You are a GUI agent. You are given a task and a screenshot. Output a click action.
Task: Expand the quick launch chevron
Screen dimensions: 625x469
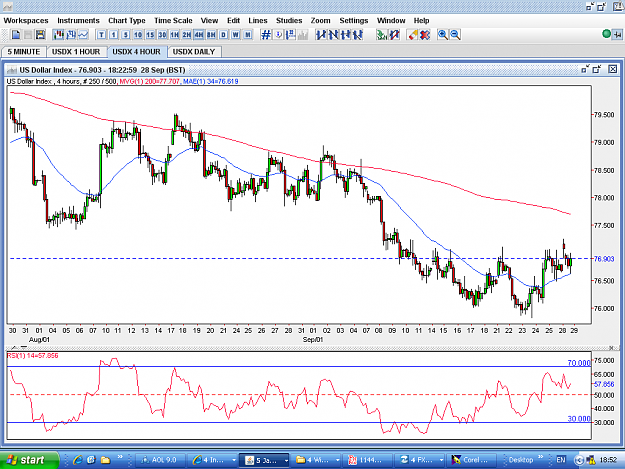tap(120, 457)
